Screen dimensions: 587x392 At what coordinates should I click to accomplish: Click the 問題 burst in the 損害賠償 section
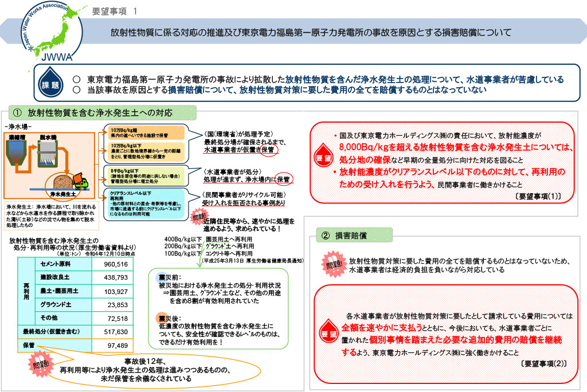(334, 264)
